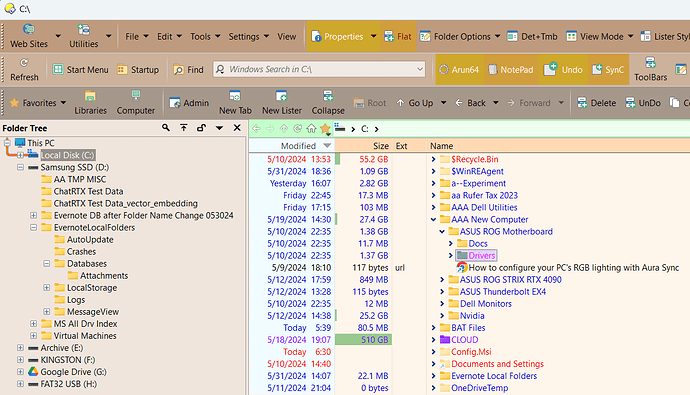Viewport: 690px width, 395px height.
Task: Go to Libraries
Action: pyautogui.click(x=90, y=103)
